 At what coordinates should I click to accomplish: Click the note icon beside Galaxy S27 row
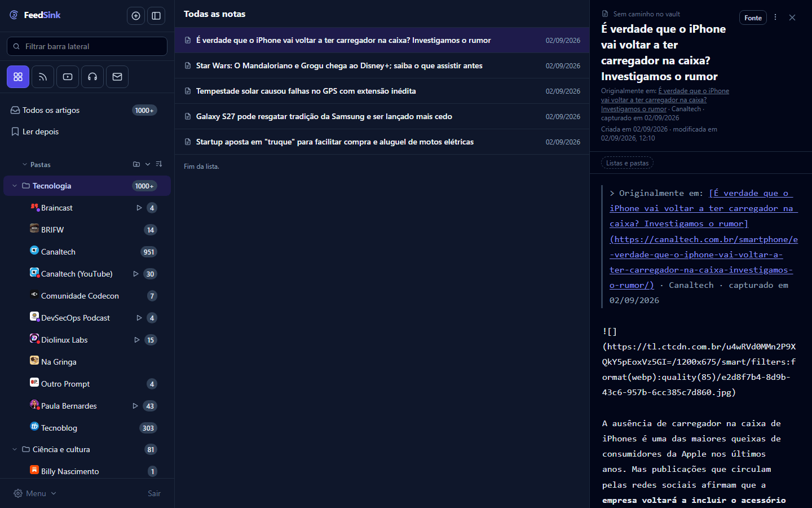pos(188,116)
